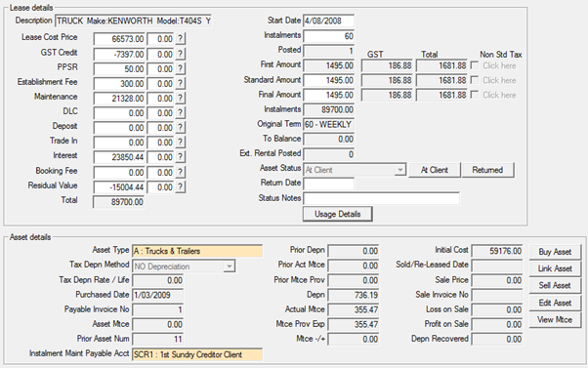Open Usage Details

pos(338,214)
